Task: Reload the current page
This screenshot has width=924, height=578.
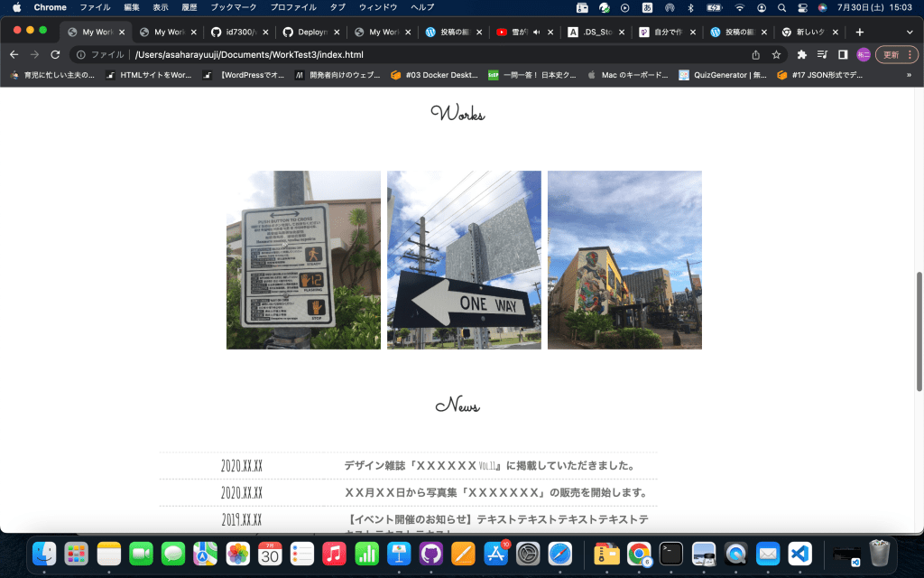Action: [x=55, y=54]
